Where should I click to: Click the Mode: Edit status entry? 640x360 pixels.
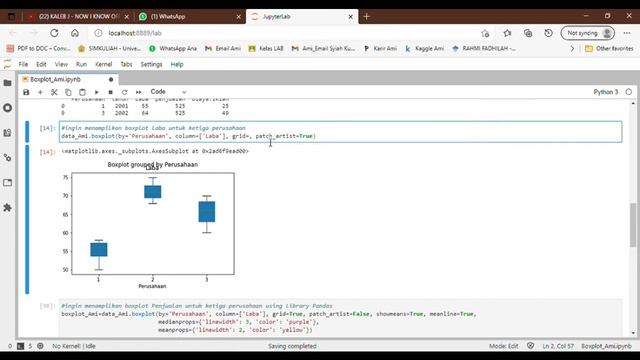504,346
